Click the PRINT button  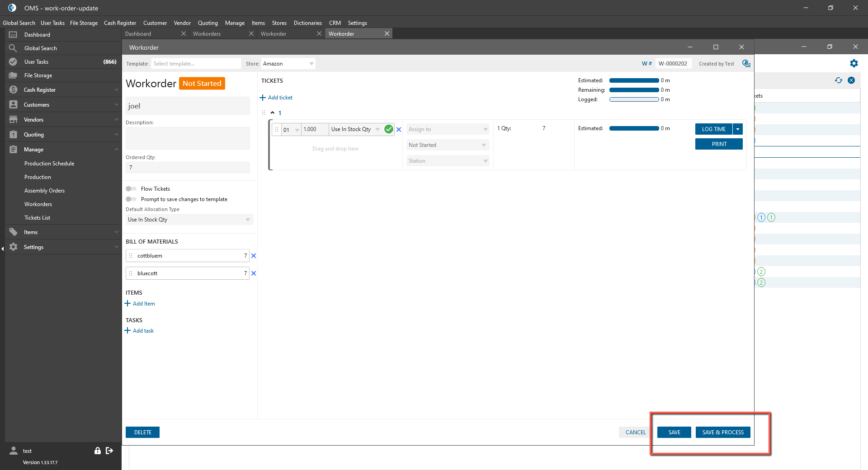coord(719,144)
